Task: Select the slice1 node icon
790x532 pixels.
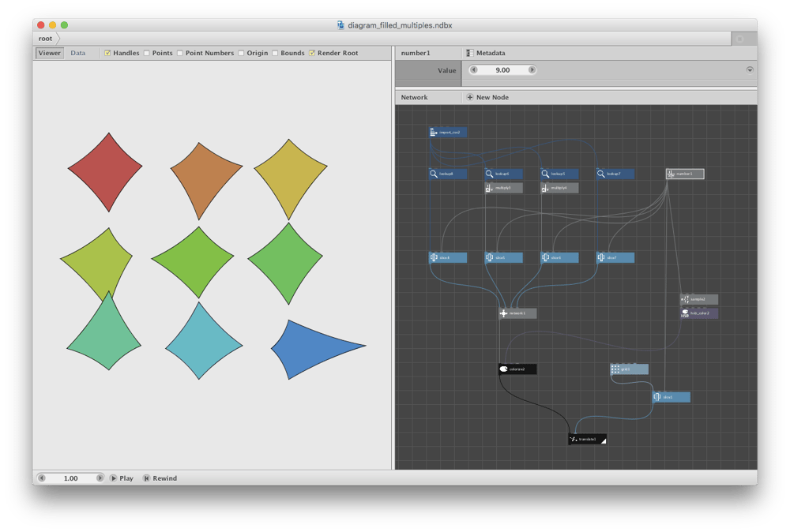Action: [657, 397]
